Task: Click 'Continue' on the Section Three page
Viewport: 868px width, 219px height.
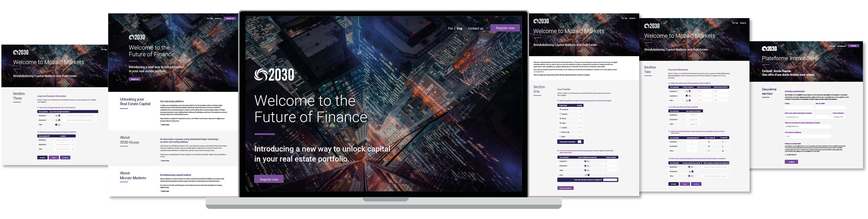Action: 65,158
